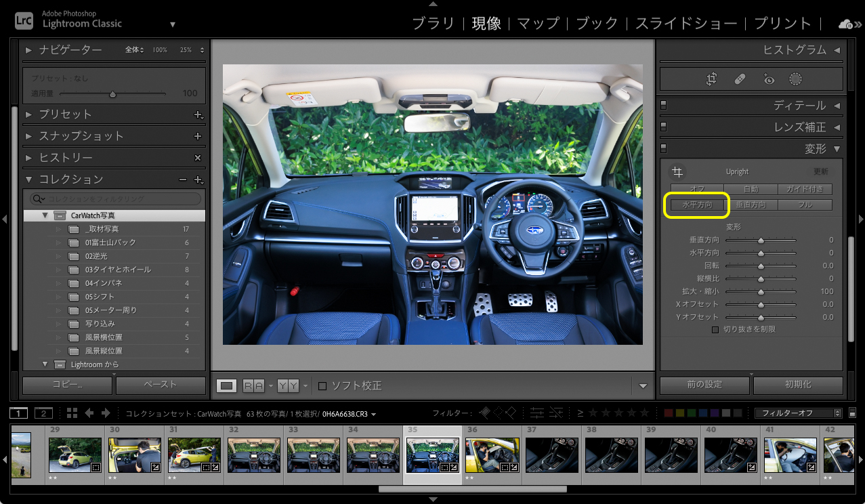Screen dimensions: 865x504
Task: Switch to main window display 1
Action: coord(18,413)
